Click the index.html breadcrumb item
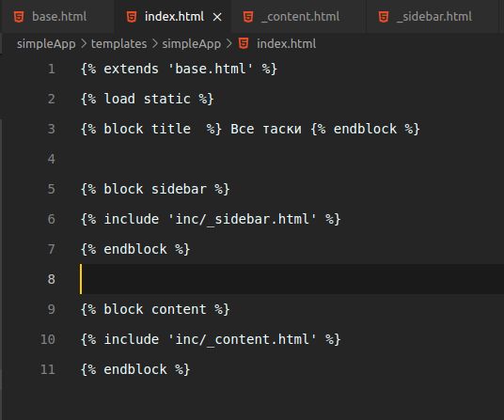The image size is (504, 420). (286, 43)
